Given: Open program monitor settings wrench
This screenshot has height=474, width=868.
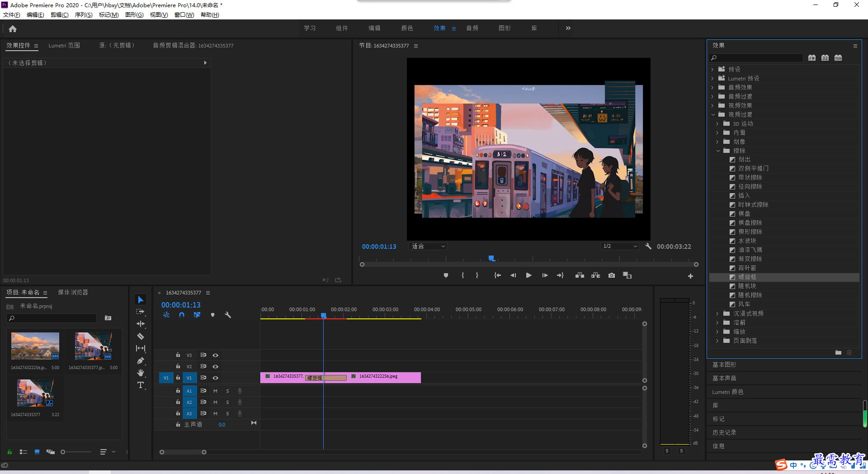Looking at the screenshot, I should click(x=648, y=246).
